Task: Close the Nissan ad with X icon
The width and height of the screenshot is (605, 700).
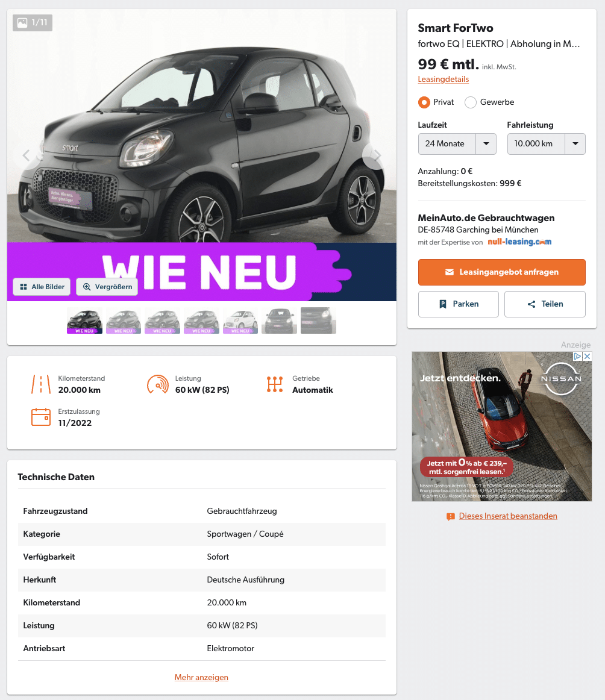Action: [x=588, y=356]
